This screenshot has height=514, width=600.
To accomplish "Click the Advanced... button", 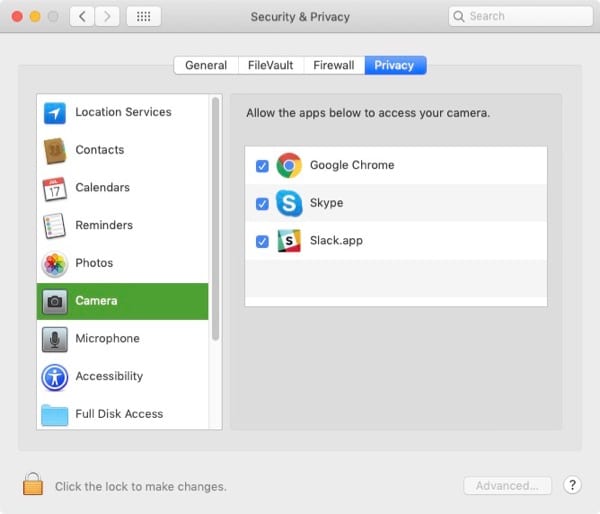I will point(507,486).
